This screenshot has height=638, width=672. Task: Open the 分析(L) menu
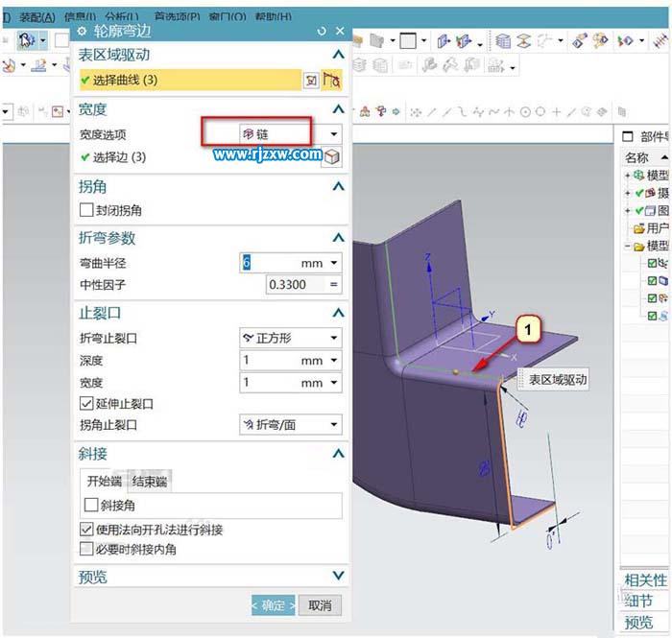(122, 17)
